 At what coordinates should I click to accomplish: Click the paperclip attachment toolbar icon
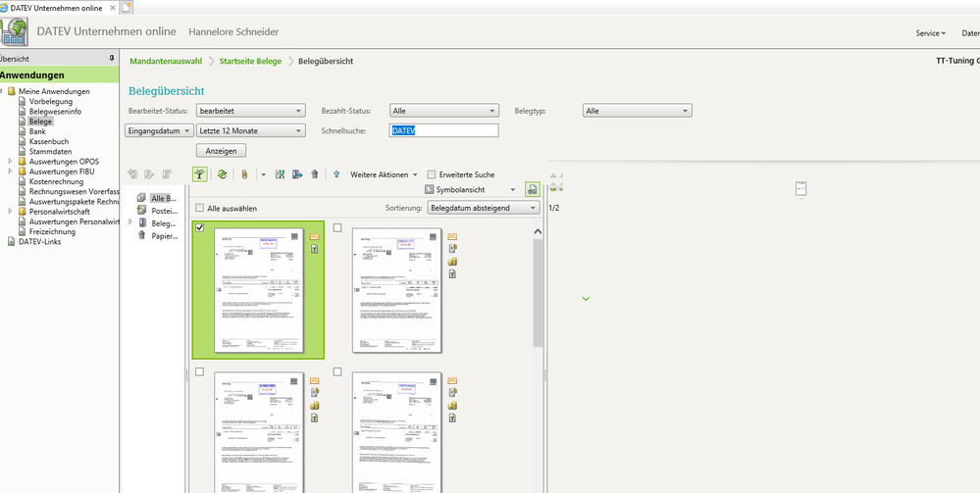pos(244,175)
